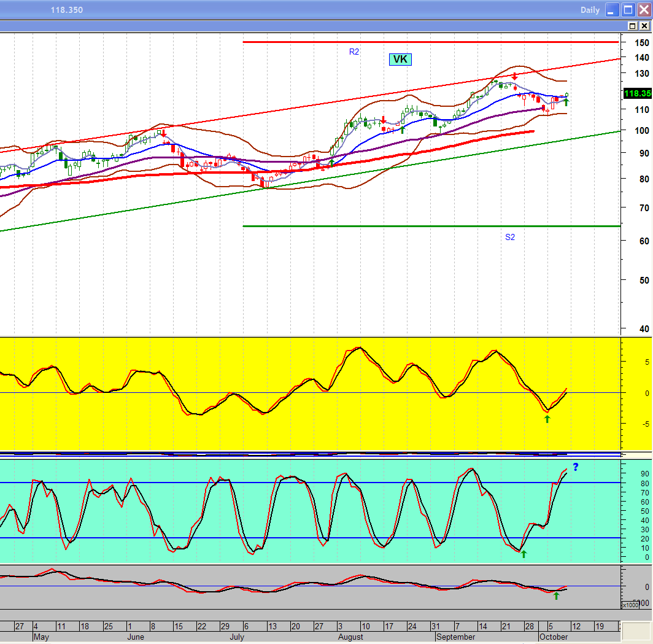The image size is (653, 644).
Task: Click green arrow in gray indicator panel
Action: tap(557, 596)
